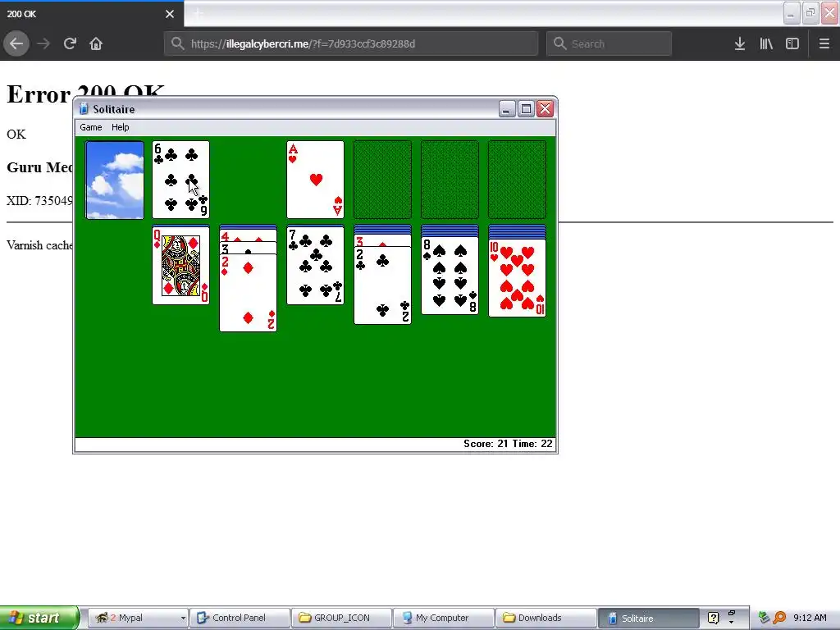Screen dimensions: 840x630
Task: Click the green tray icon beside the magnifier
Action: [x=764, y=618]
